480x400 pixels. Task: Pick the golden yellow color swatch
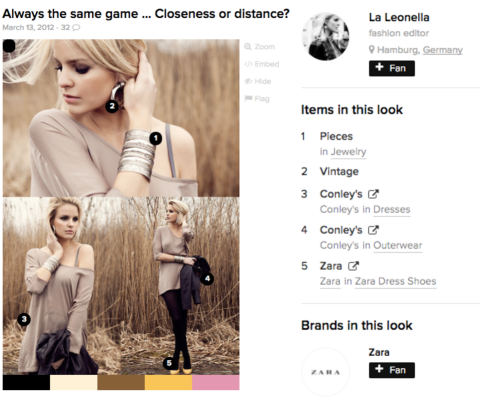168,382
